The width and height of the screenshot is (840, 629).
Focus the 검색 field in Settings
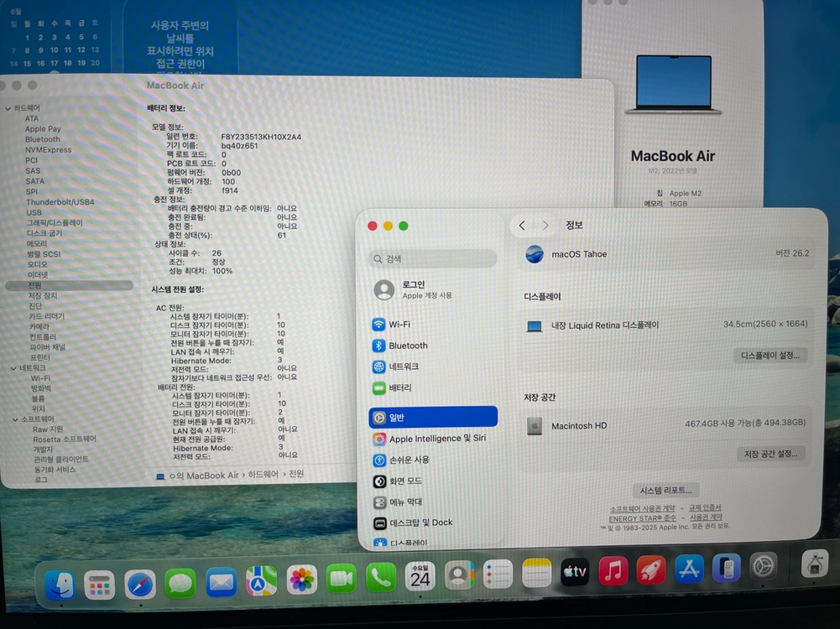[433, 259]
